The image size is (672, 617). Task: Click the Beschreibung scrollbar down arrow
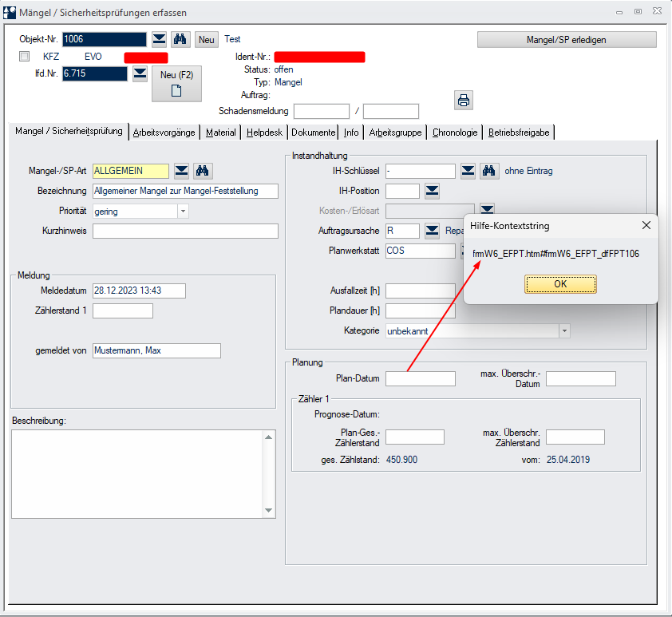269,511
